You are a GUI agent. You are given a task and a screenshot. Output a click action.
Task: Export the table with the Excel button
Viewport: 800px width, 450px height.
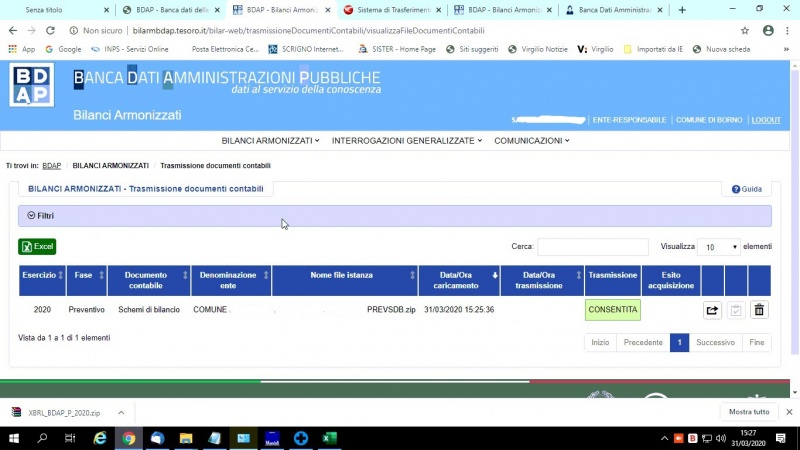tap(37, 246)
